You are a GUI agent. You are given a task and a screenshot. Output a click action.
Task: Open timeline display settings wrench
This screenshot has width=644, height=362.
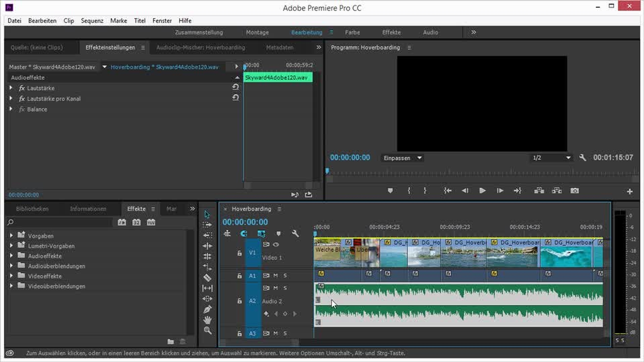(295, 234)
